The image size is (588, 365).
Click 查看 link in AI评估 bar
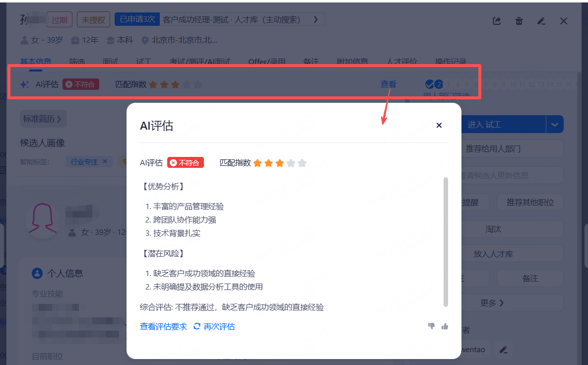pyautogui.click(x=389, y=84)
